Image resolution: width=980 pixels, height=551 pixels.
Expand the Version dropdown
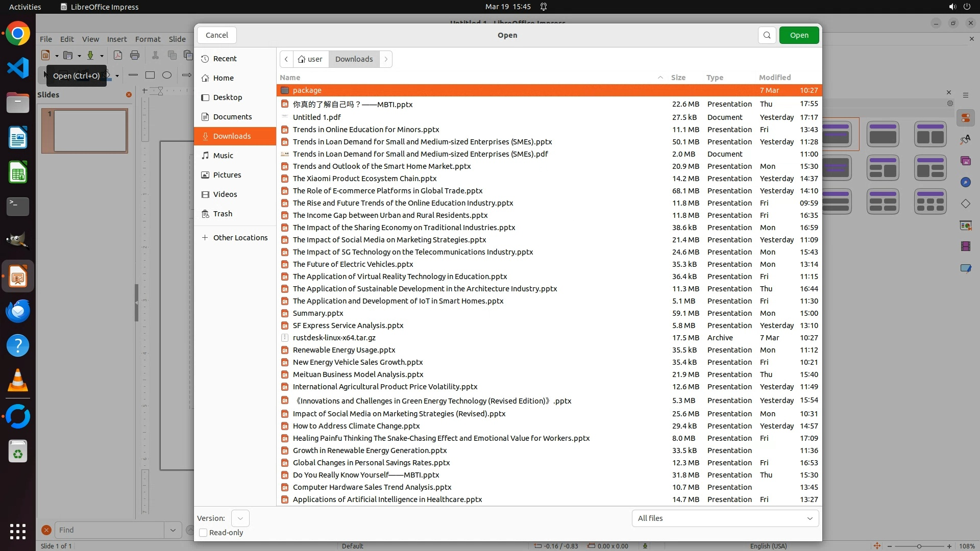point(240,518)
